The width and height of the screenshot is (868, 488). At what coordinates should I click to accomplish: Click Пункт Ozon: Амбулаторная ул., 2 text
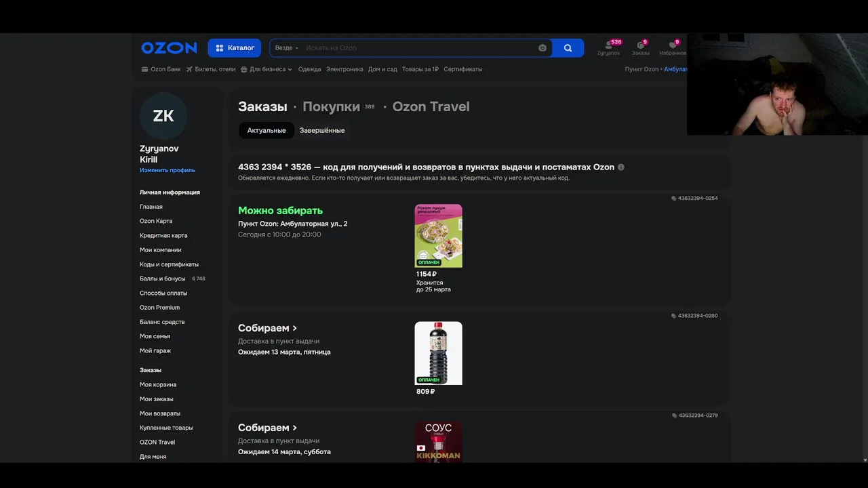tap(292, 224)
